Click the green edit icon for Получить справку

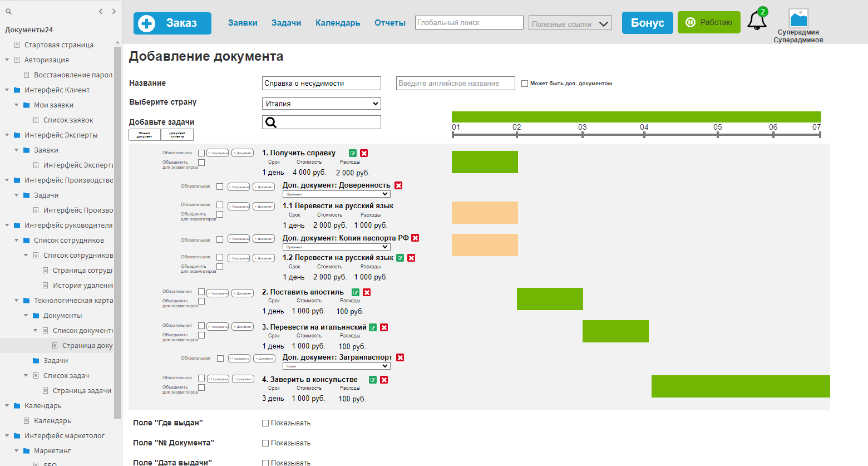click(353, 153)
